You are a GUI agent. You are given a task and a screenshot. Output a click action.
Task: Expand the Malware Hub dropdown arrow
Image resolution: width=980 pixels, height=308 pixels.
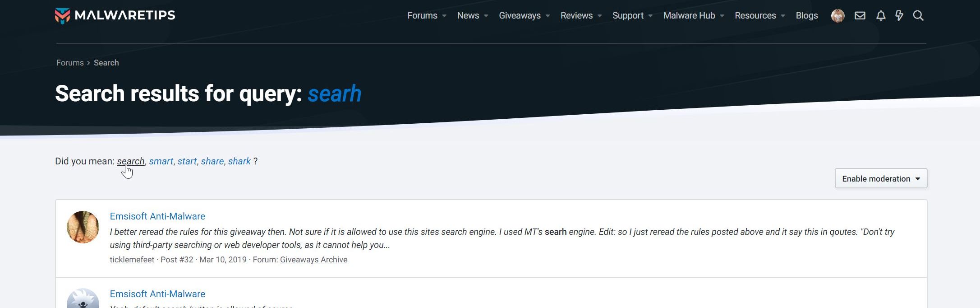(722, 16)
